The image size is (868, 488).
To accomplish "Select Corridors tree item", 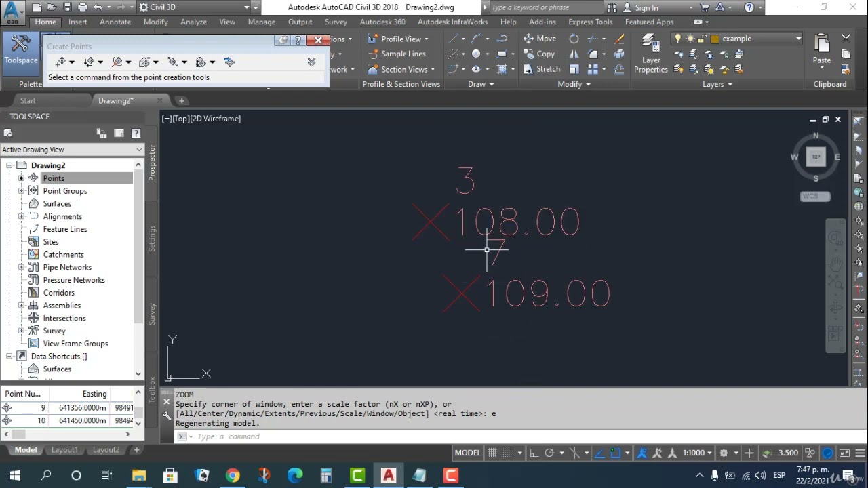I will [59, 293].
